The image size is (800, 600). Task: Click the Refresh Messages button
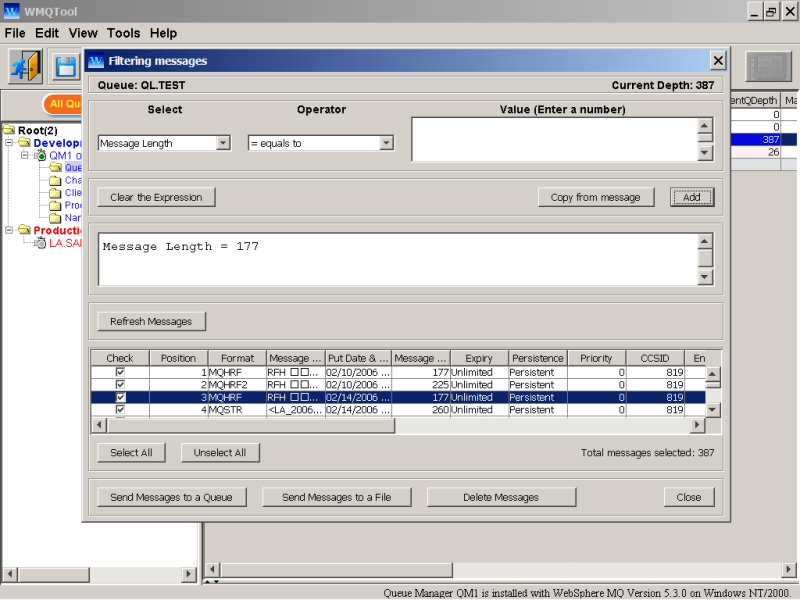tap(151, 321)
